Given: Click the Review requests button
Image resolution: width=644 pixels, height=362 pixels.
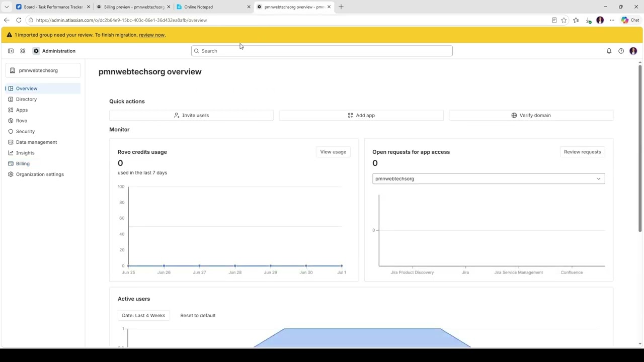Looking at the screenshot, I should pos(582,152).
